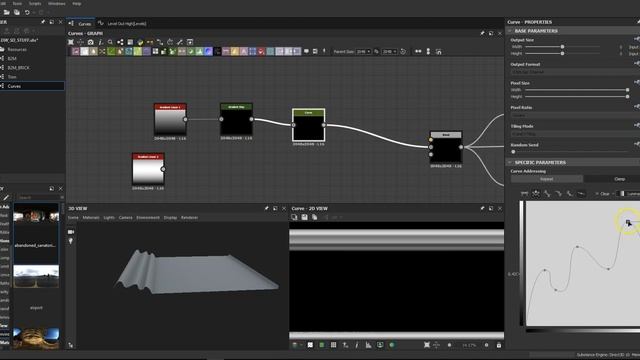
Task: Switch to the Curves graph tab
Action: [81, 24]
